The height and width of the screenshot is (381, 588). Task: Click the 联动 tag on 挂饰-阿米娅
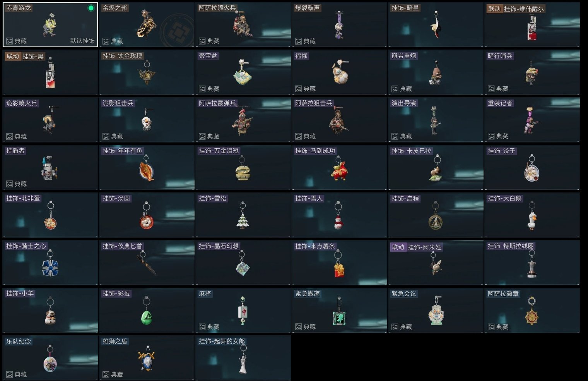click(x=398, y=247)
